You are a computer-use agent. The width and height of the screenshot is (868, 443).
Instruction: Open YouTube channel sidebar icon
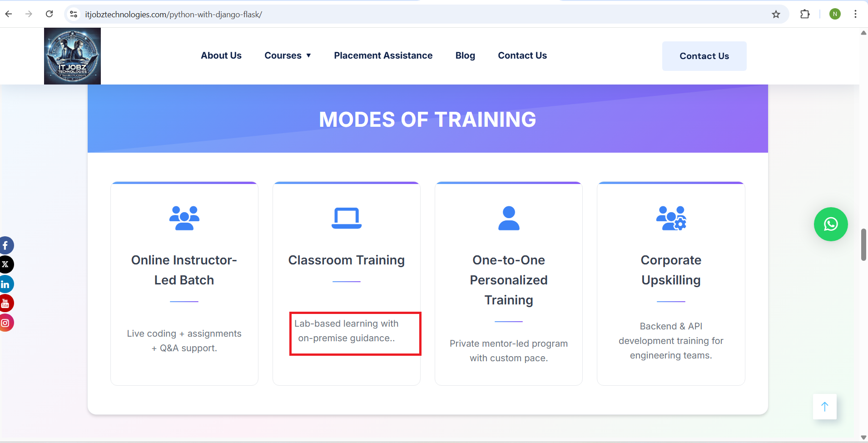6,303
